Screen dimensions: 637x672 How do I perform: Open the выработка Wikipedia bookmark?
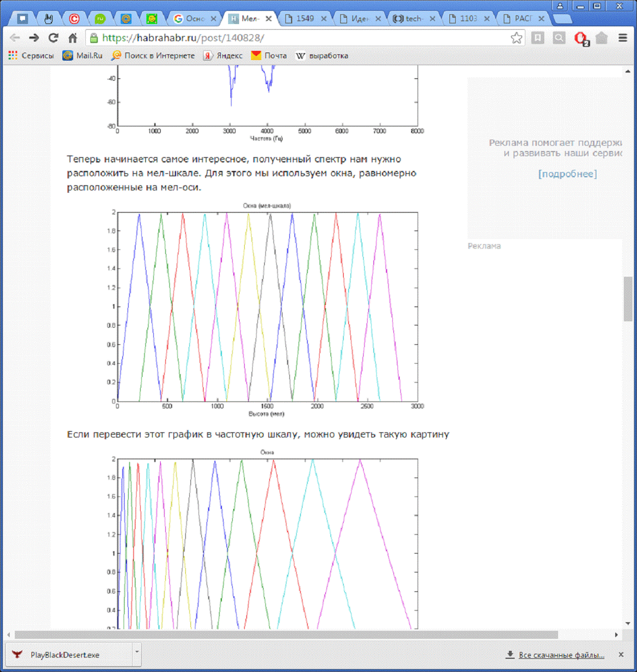[x=321, y=55]
